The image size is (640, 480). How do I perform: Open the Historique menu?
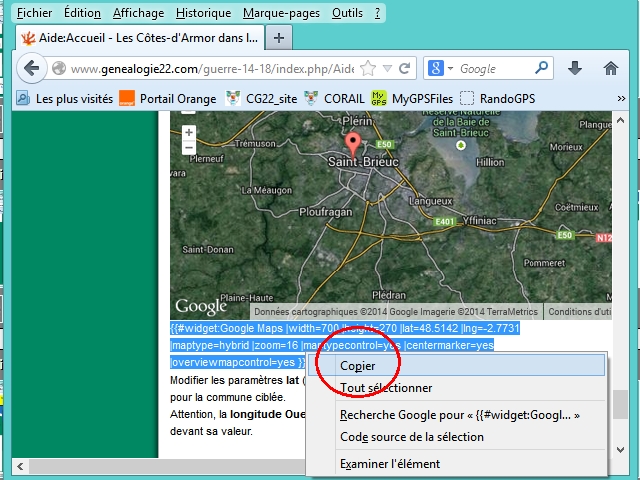tap(203, 13)
